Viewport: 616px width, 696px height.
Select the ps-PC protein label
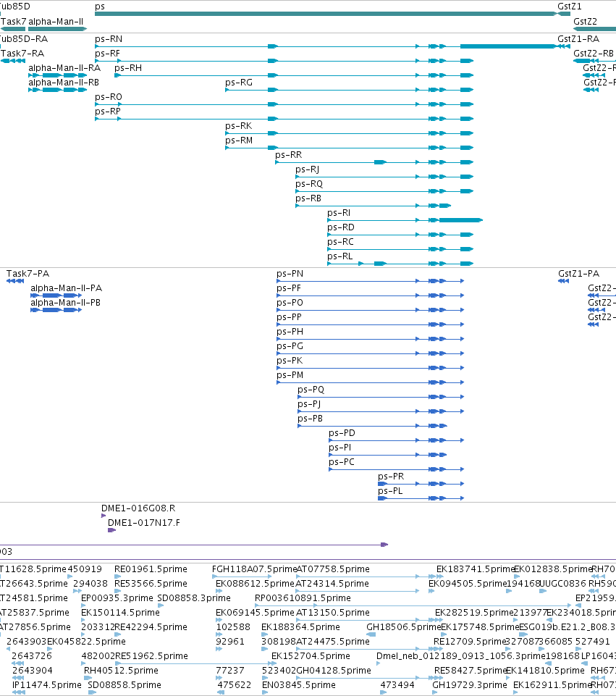point(342,462)
